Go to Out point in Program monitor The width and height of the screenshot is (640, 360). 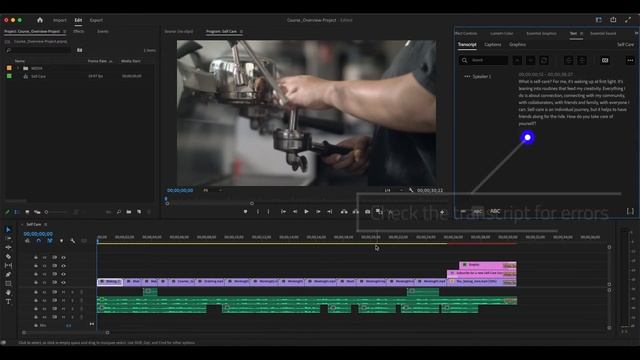coord(329,211)
